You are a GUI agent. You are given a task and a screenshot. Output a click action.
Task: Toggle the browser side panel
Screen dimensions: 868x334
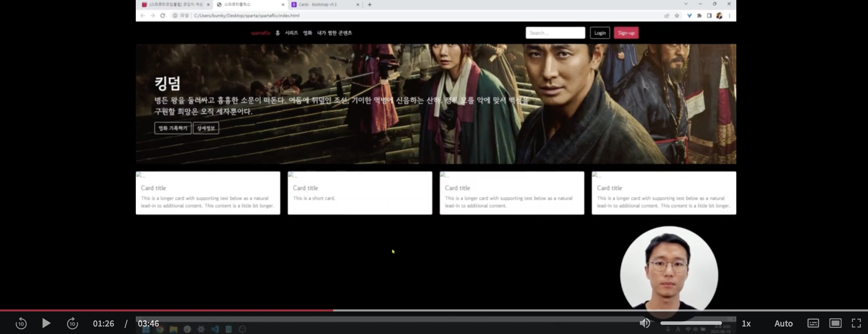(709, 15)
